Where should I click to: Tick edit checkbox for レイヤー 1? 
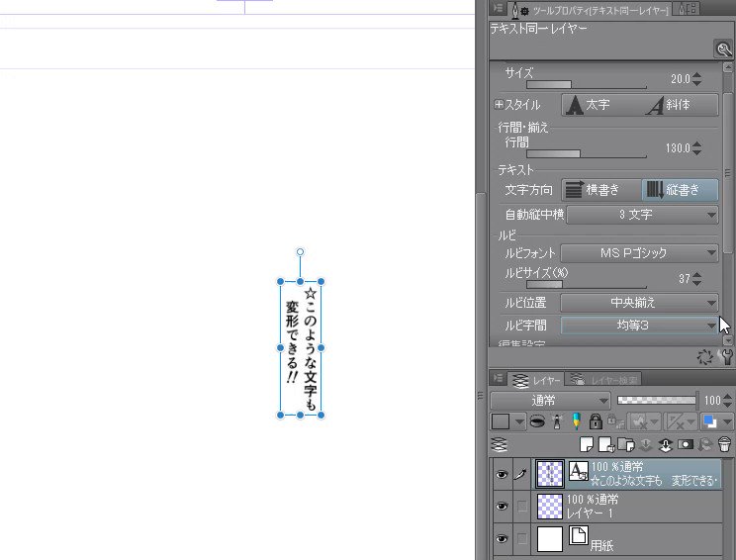(521, 507)
